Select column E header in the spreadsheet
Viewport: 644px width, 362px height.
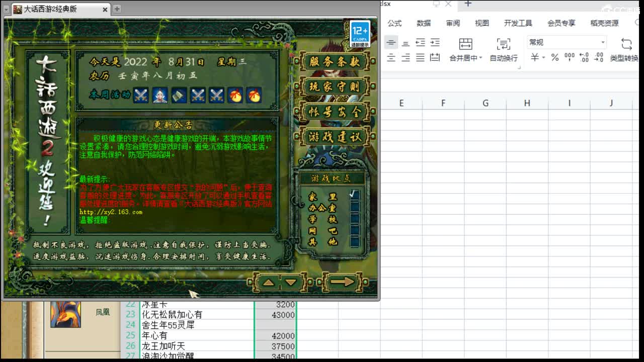pyautogui.click(x=401, y=103)
